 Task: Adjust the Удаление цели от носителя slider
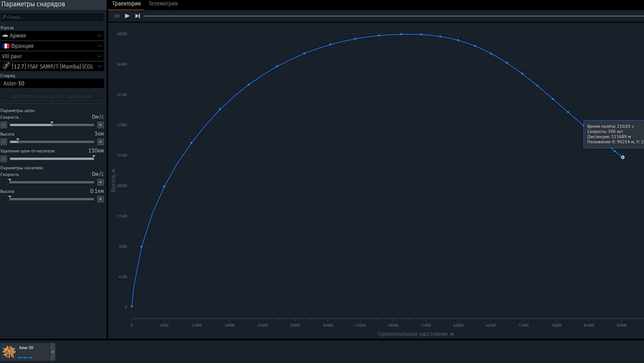coord(52,158)
